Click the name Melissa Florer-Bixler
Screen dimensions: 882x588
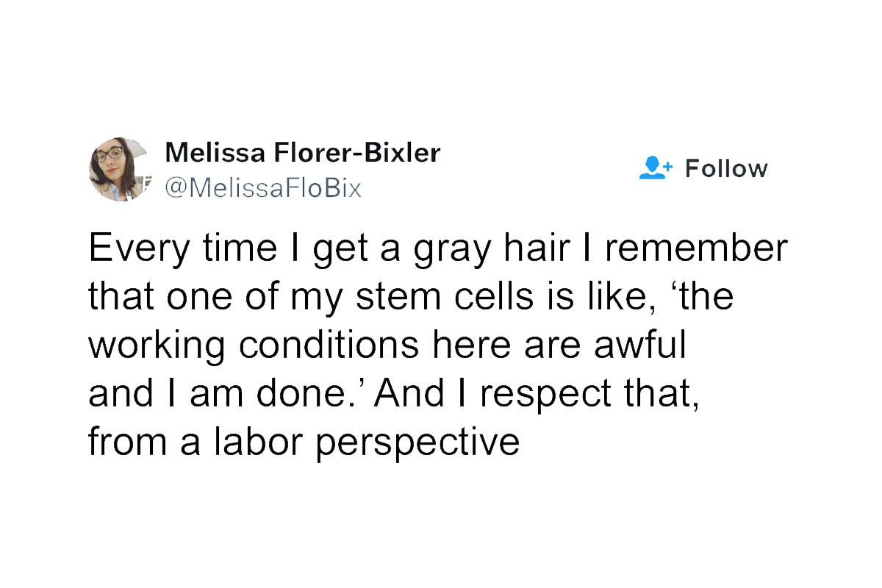click(x=303, y=153)
